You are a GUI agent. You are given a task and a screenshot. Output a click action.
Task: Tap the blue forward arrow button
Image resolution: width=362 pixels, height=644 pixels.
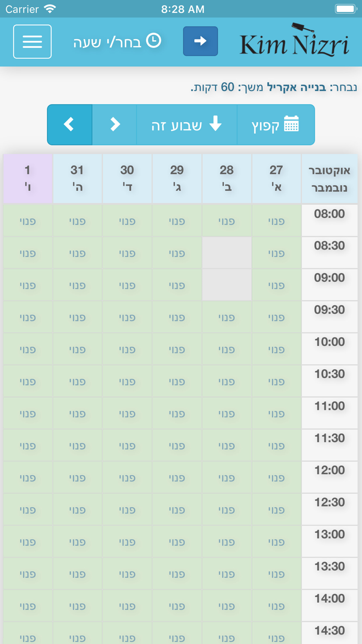pos(200,41)
